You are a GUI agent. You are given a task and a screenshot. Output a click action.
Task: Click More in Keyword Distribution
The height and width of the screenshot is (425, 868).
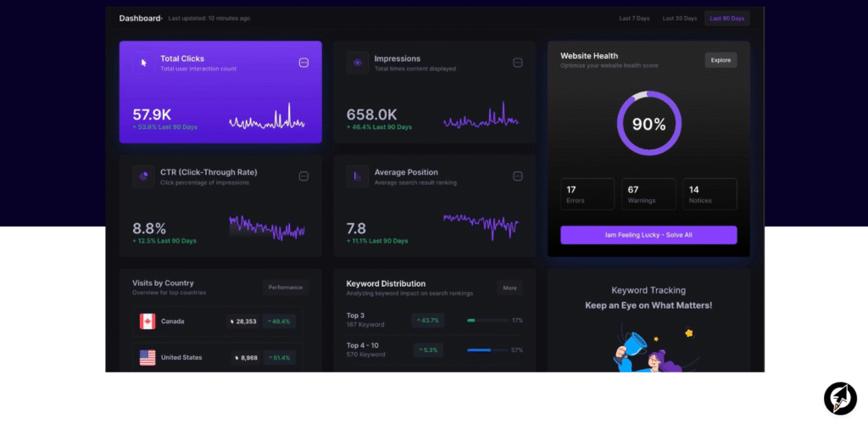click(x=509, y=288)
